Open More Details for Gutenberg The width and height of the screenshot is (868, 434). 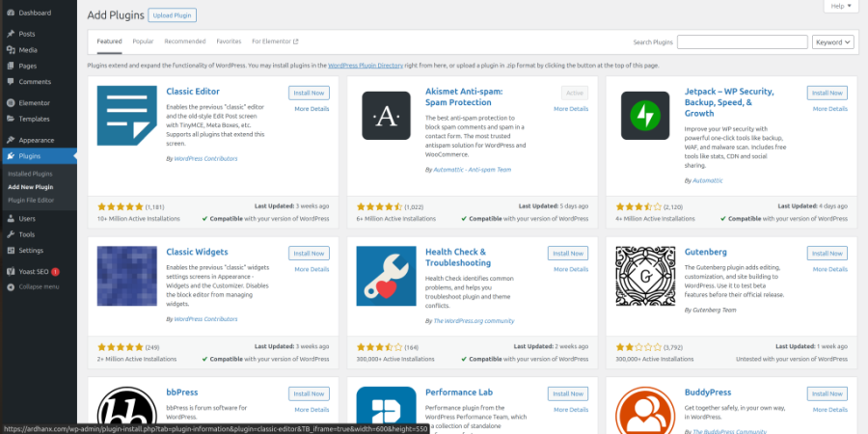pos(829,270)
